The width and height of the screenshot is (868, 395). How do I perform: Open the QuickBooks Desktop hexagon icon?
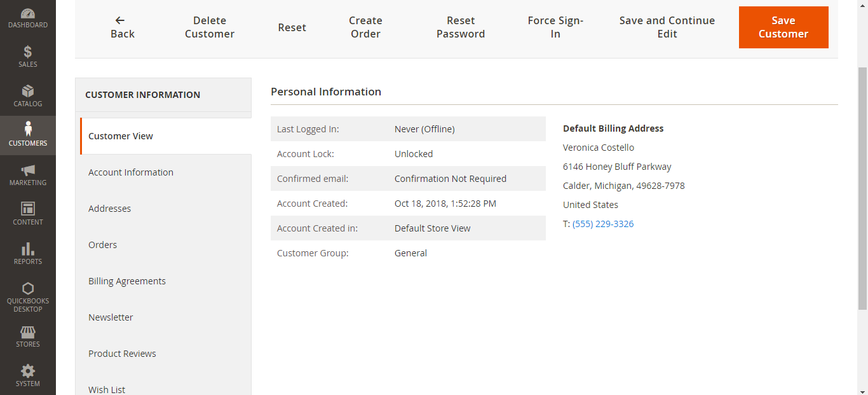28,288
